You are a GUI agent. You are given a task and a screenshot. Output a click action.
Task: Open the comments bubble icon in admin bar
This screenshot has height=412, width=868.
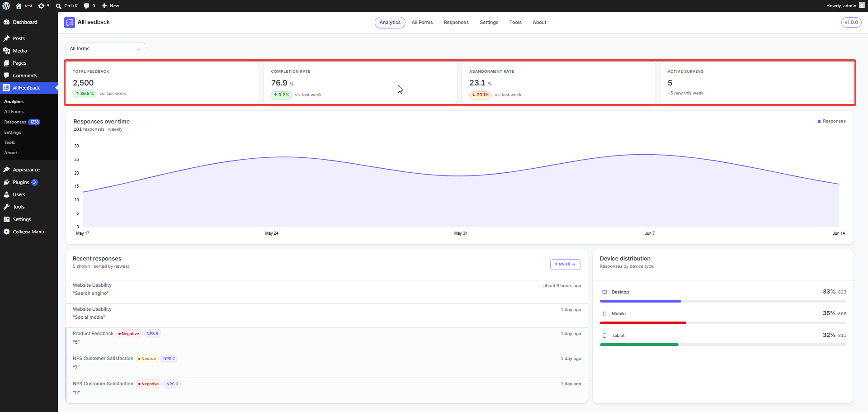click(x=86, y=6)
